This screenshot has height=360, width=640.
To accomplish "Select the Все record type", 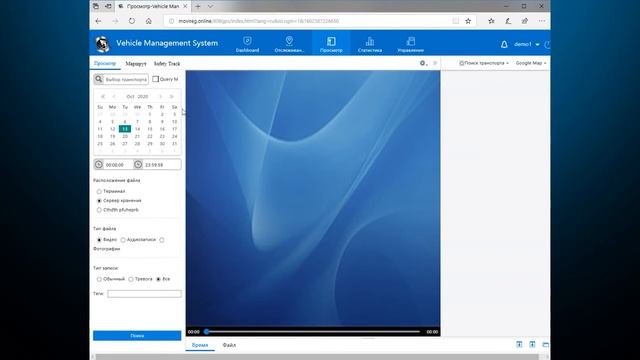I will (x=158, y=279).
